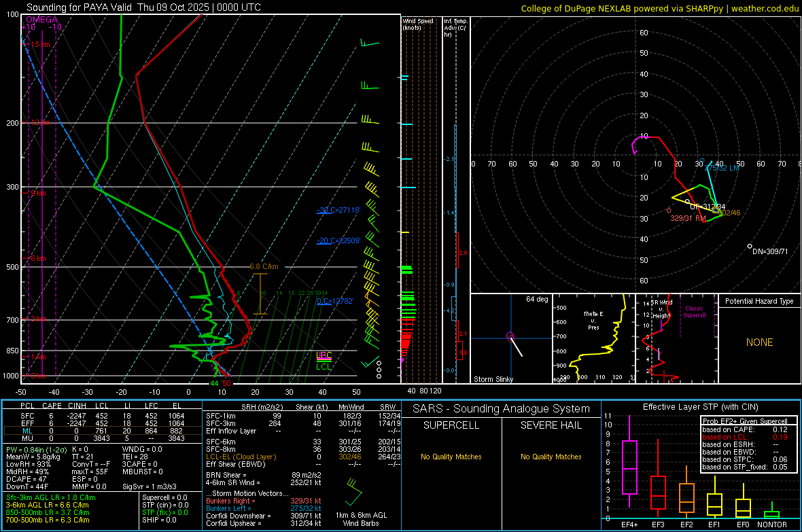Click the based on STP_fixed: 0.05 line
The width and height of the screenshot is (802, 532).
[x=745, y=467]
